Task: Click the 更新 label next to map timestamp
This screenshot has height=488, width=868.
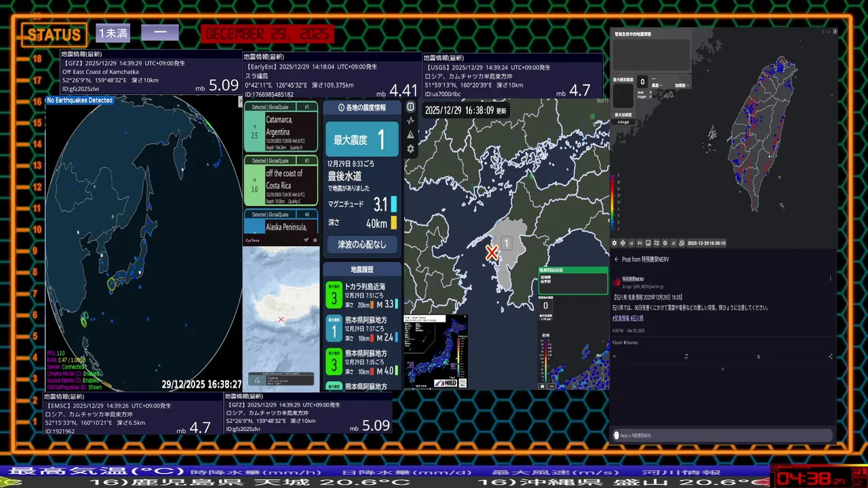Action: click(500, 110)
